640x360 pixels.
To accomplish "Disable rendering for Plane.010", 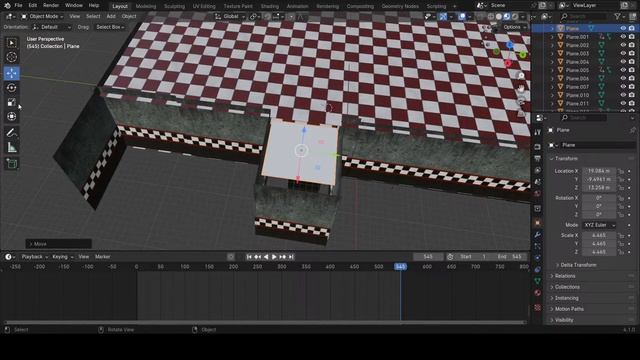I will pyautogui.click(x=631, y=95).
